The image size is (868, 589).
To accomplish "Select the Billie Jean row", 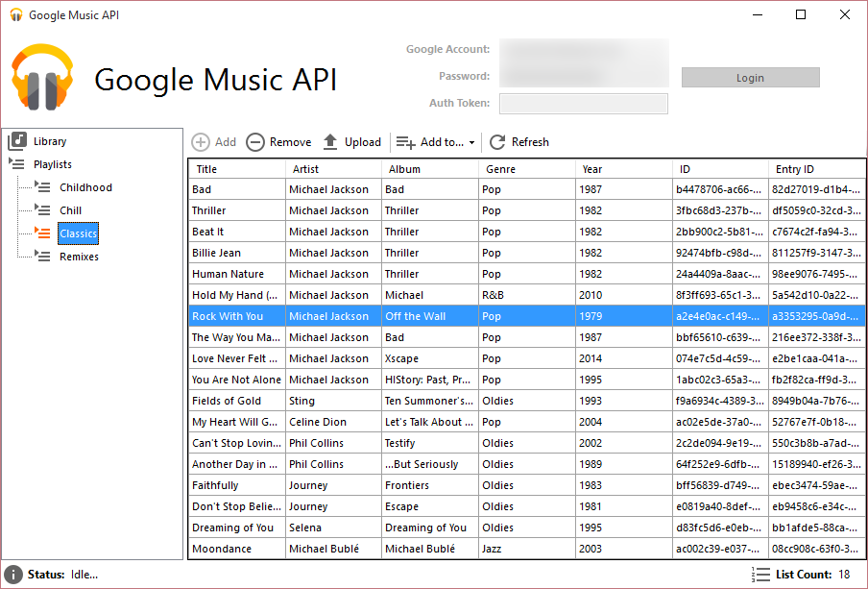I will (x=526, y=253).
